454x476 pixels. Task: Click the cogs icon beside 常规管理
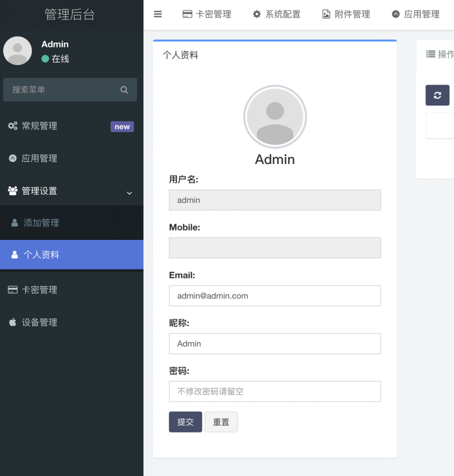click(x=13, y=126)
